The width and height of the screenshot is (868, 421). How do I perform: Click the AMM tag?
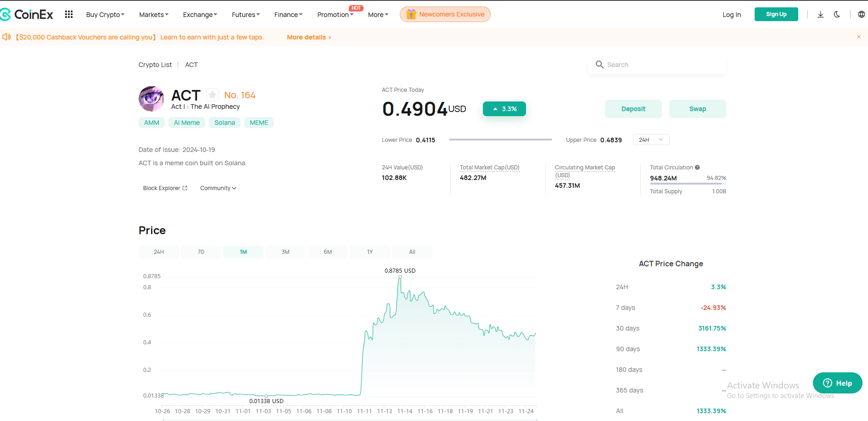151,123
